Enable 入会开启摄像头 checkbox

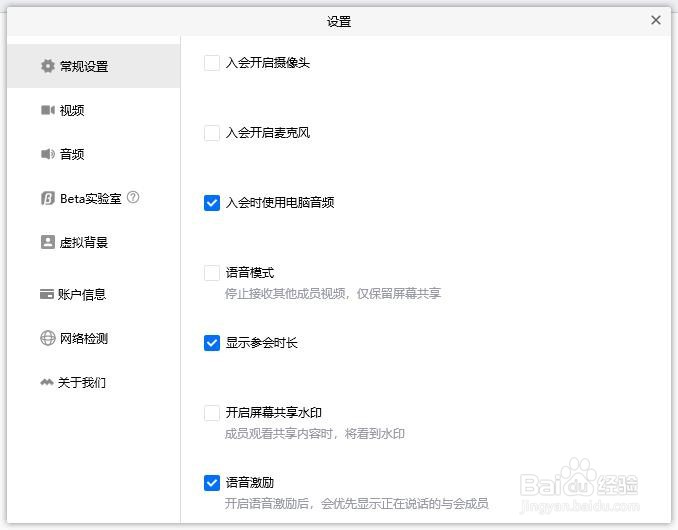(212, 63)
